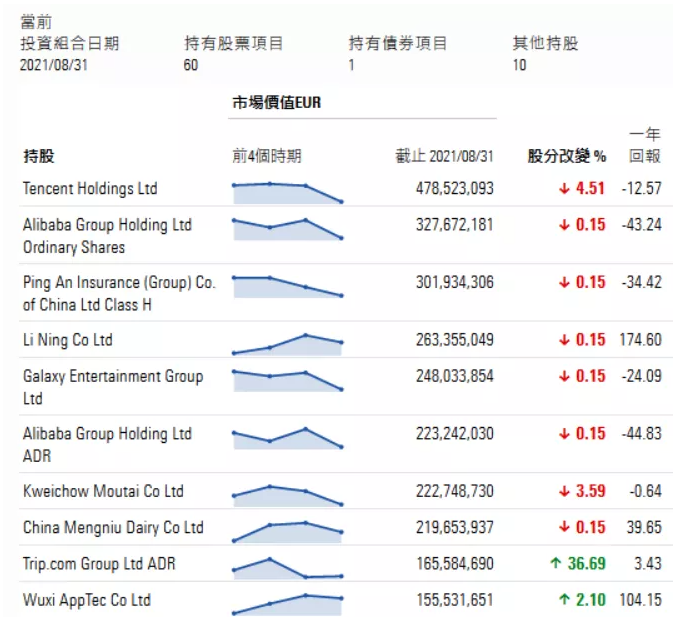Select market value 301,934,306

pyautogui.click(x=455, y=282)
